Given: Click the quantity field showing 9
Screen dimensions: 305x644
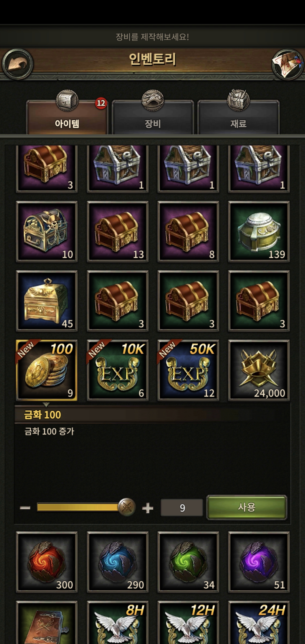Looking at the screenshot, I should [182, 508].
